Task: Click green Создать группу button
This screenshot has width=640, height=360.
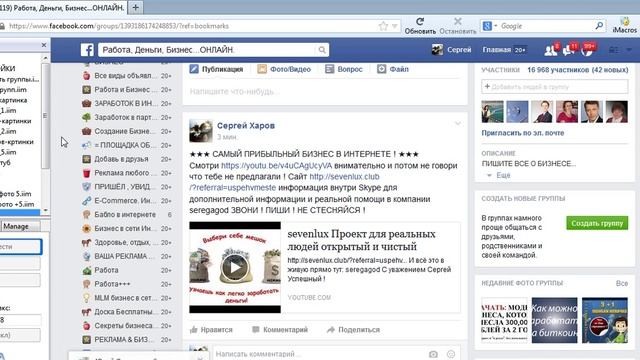Action: click(597, 223)
